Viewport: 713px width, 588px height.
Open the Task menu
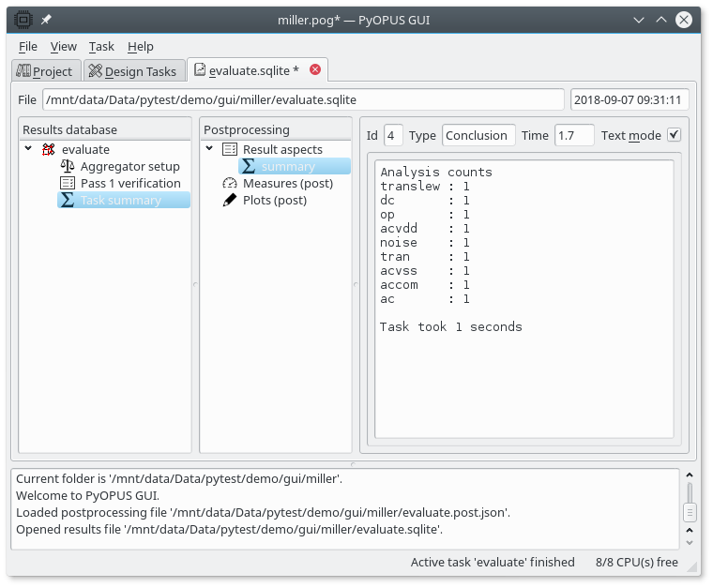click(x=101, y=46)
